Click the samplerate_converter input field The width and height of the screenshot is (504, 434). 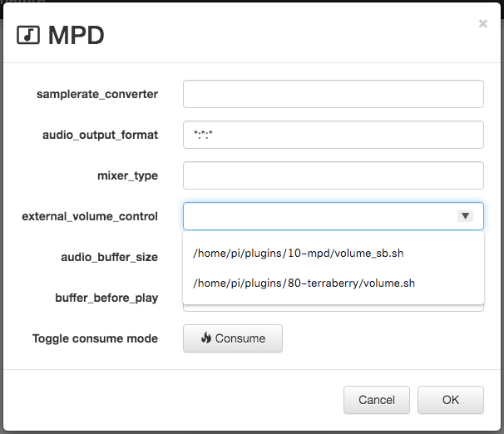pyautogui.click(x=334, y=94)
